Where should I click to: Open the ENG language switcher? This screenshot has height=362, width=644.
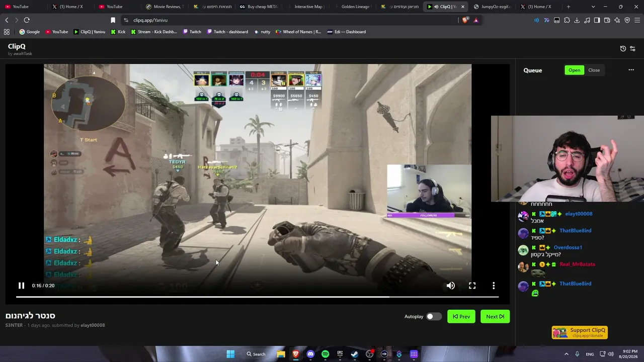click(x=590, y=354)
